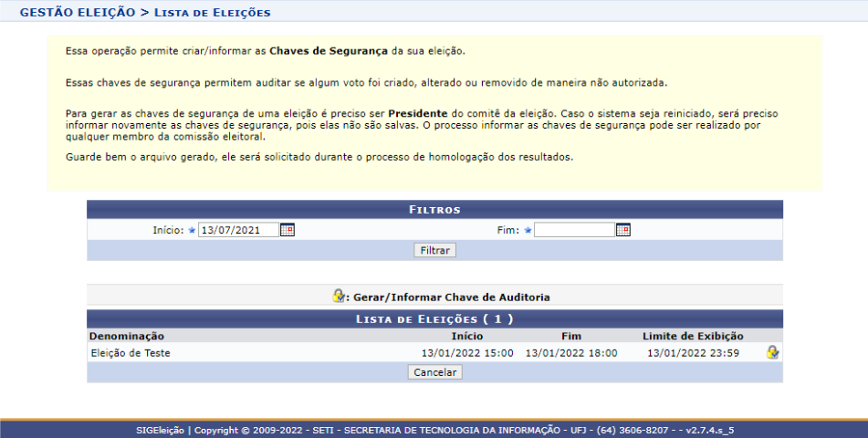Click the 'Início' column header in list
Screen dimensions: 868x438
pos(467,336)
